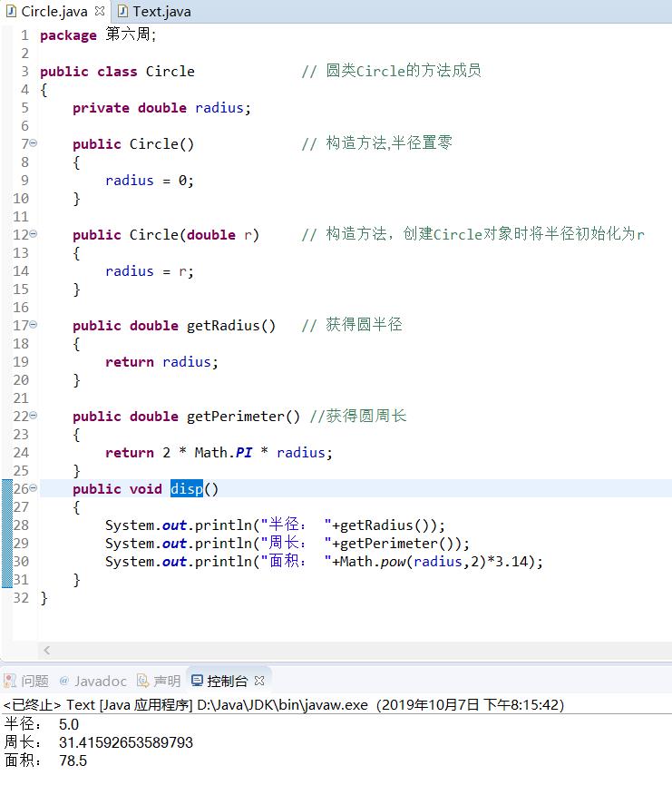Close the 控制台 console view
This screenshot has height=795, width=672.
259,681
